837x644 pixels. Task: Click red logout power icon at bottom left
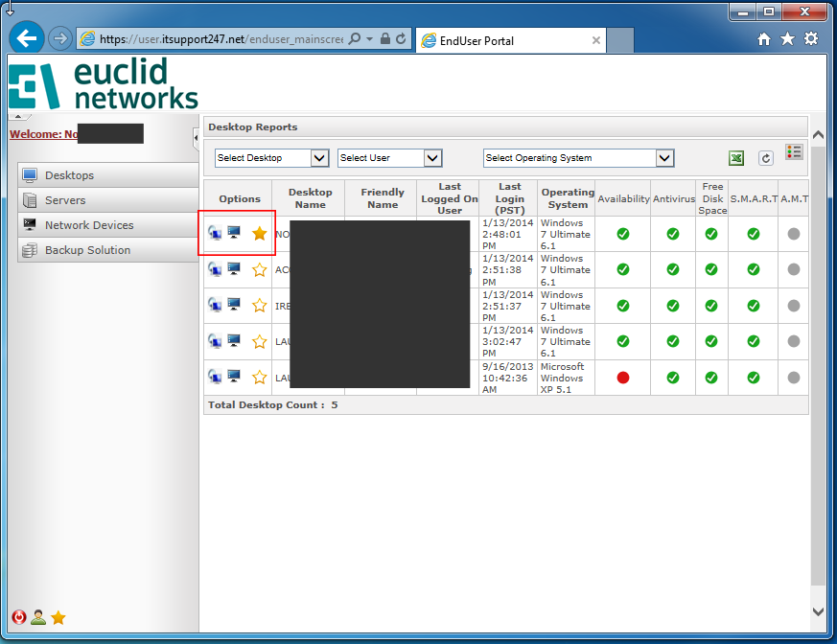click(x=18, y=617)
